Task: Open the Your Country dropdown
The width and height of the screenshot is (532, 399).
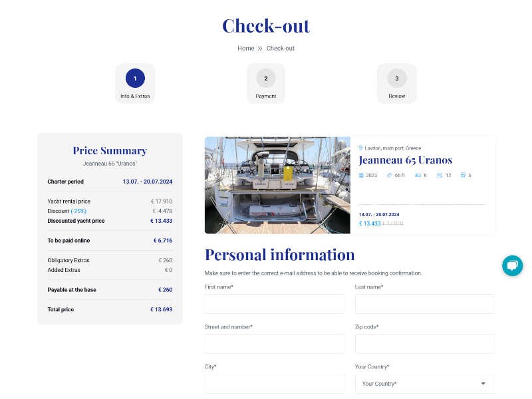Action: point(425,384)
